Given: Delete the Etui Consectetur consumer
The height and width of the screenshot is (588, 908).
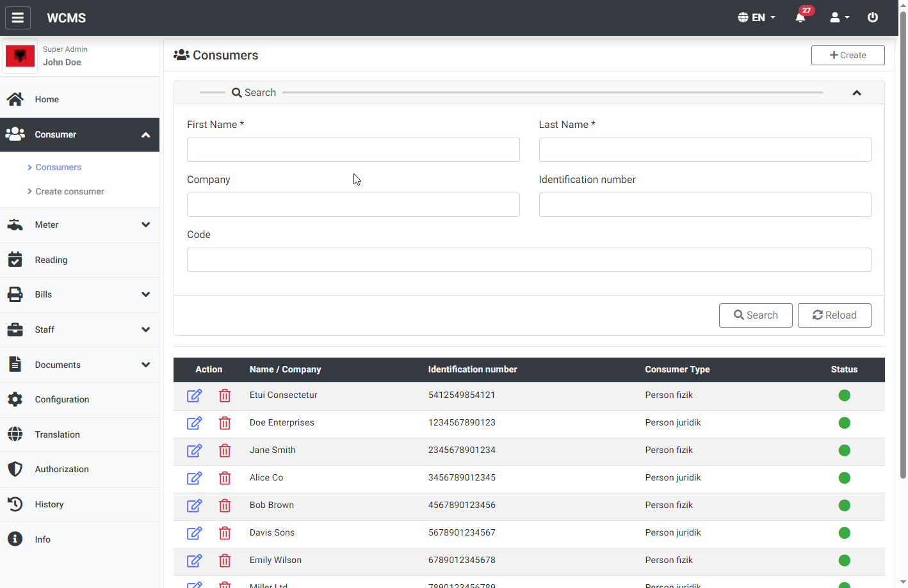Looking at the screenshot, I should point(225,395).
